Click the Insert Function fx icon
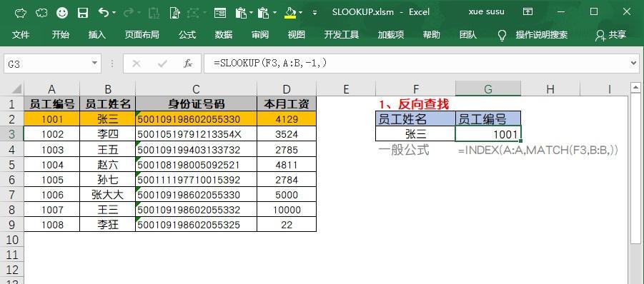644x284 pixels. tap(188, 64)
